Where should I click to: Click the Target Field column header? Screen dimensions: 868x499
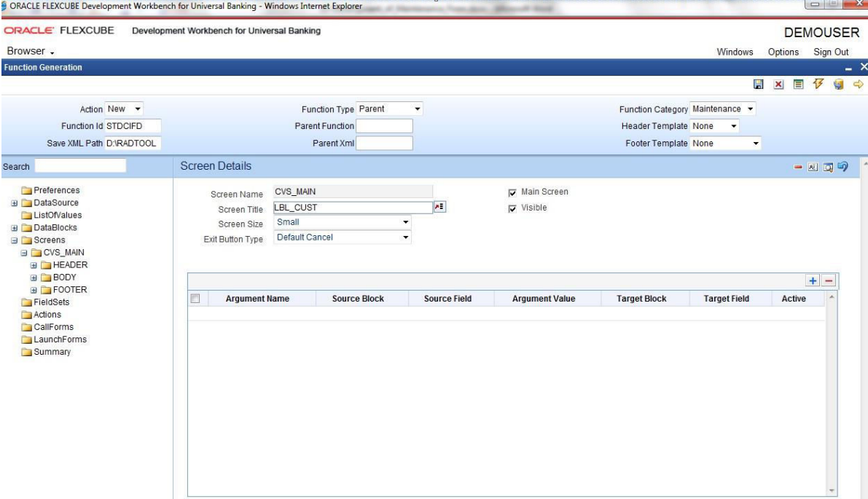coord(727,299)
